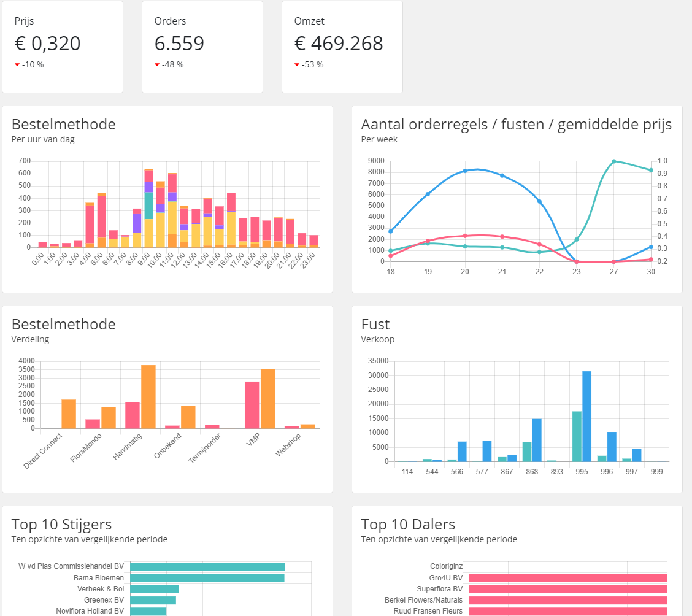The image size is (692, 616).
Task: Click the orange Webshop bar
Action: click(x=307, y=426)
